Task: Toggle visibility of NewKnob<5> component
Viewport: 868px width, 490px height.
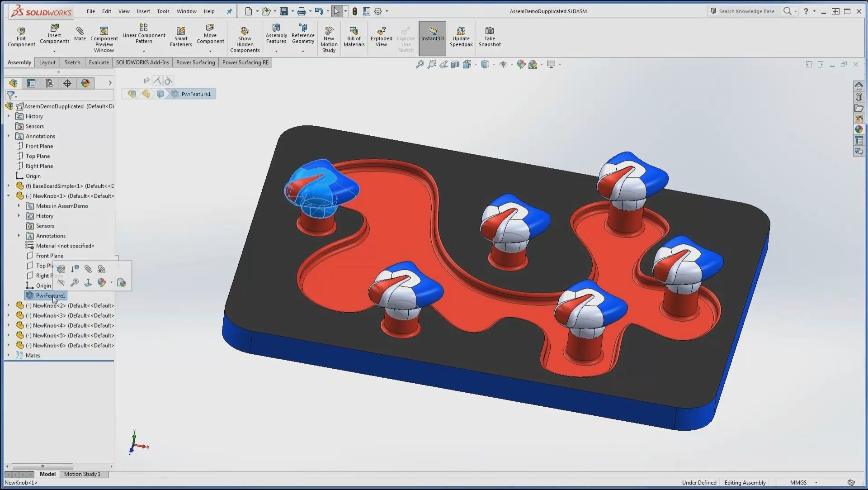Action: tap(21, 335)
